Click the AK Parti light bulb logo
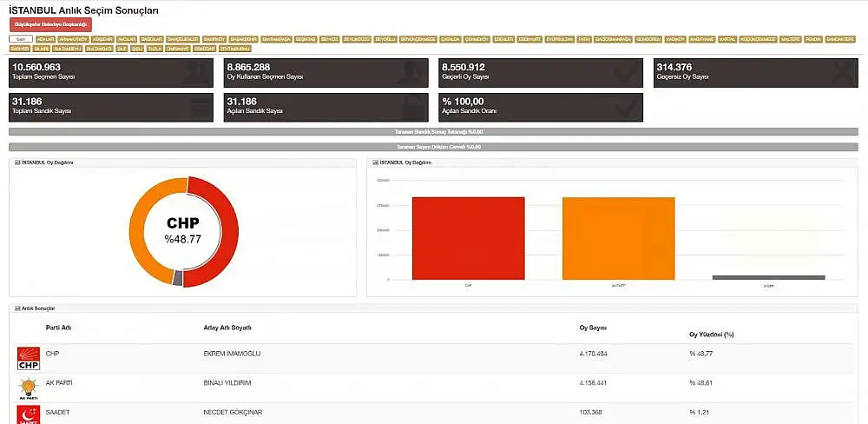Image resolution: width=868 pixels, height=424 pixels. pyautogui.click(x=29, y=388)
